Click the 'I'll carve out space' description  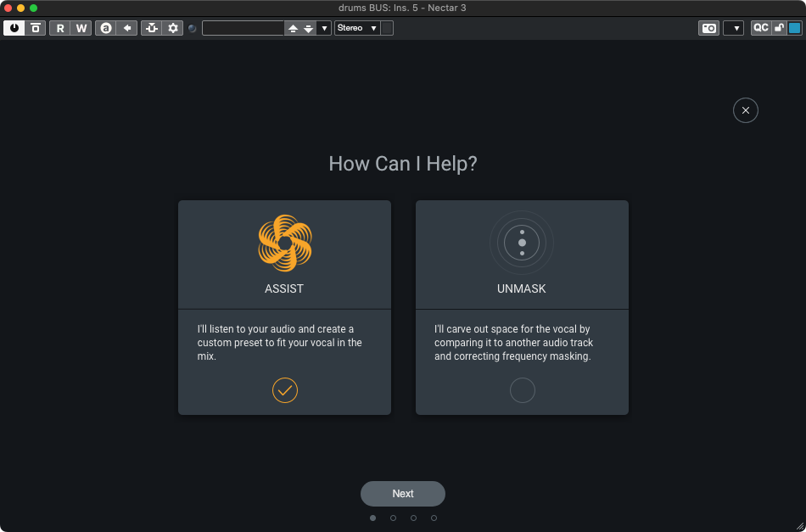pos(514,342)
